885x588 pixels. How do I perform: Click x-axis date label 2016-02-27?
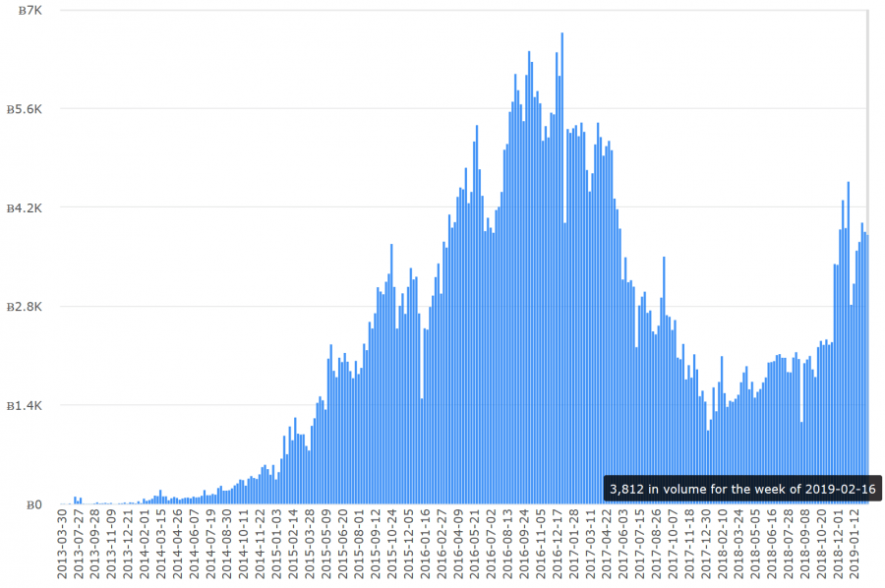coord(442,544)
